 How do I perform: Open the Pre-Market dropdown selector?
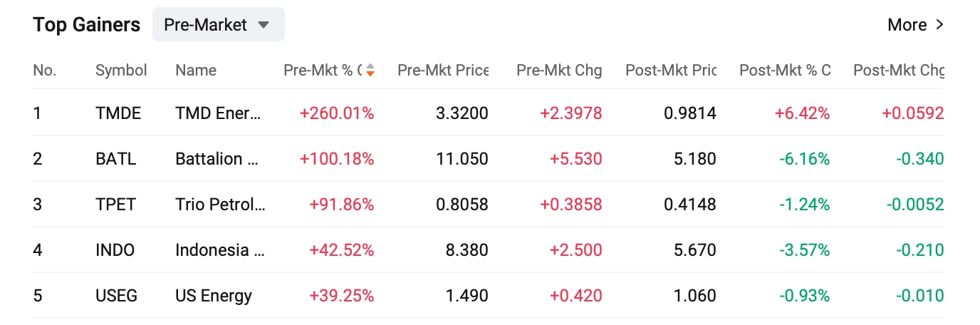coord(218,25)
